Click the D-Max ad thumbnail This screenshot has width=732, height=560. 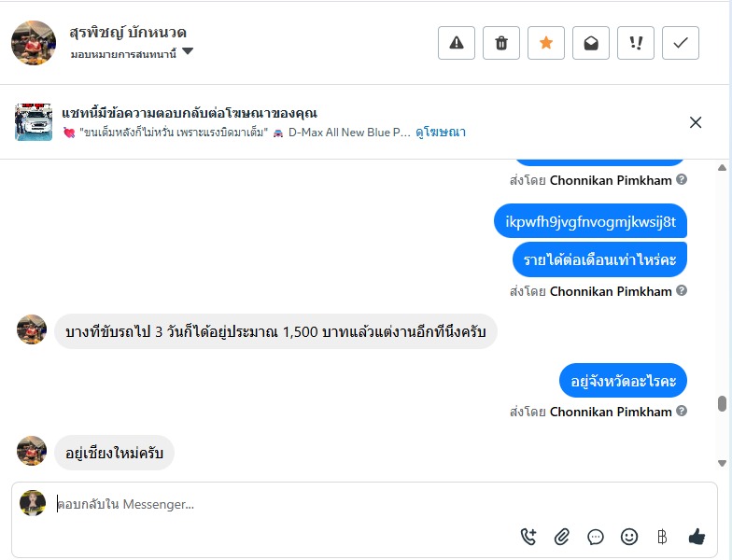(34, 122)
